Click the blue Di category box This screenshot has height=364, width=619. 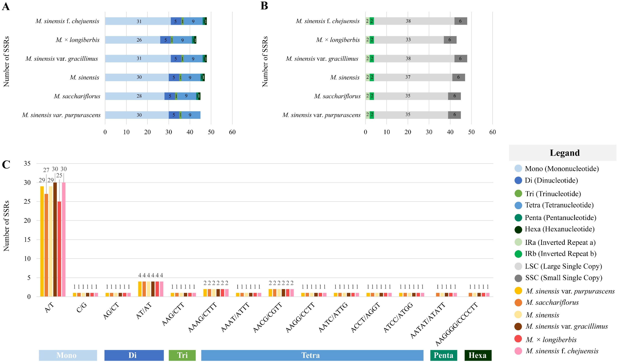(x=134, y=355)
